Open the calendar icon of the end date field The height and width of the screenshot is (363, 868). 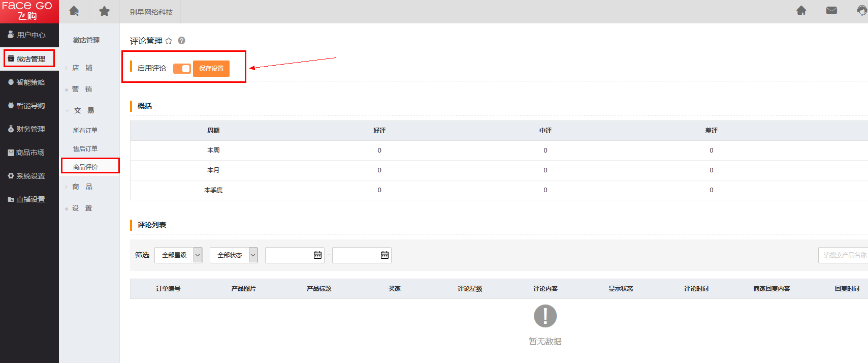tap(385, 255)
